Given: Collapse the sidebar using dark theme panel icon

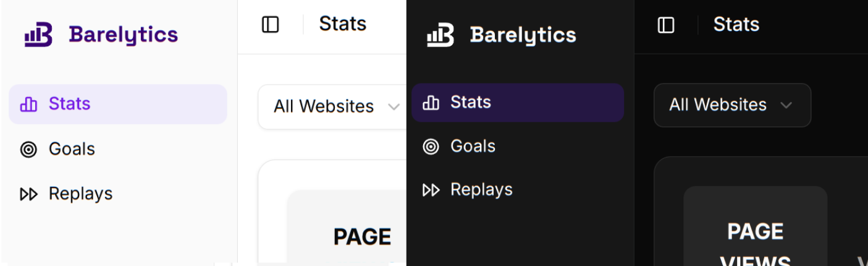Looking at the screenshot, I should [666, 25].
